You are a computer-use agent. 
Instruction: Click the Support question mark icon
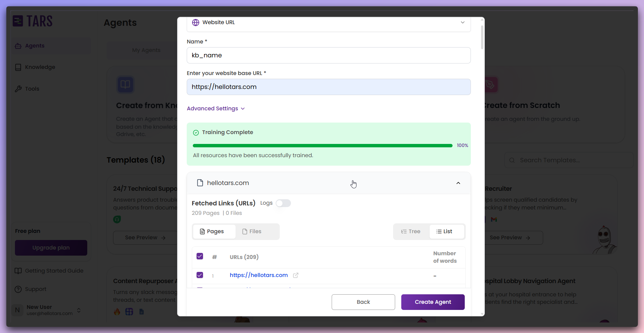[18, 289]
